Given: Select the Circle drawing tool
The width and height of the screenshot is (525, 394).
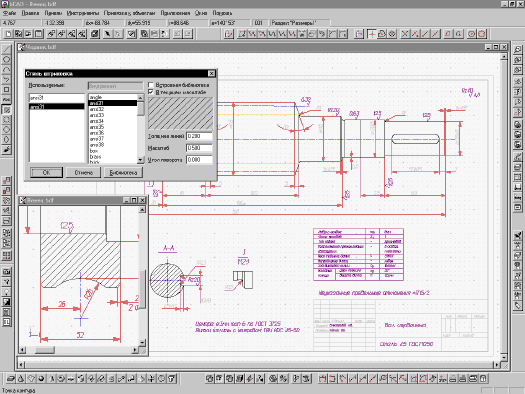Looking at the screenshot, I should pyautogui.click(x=6, y=60).
